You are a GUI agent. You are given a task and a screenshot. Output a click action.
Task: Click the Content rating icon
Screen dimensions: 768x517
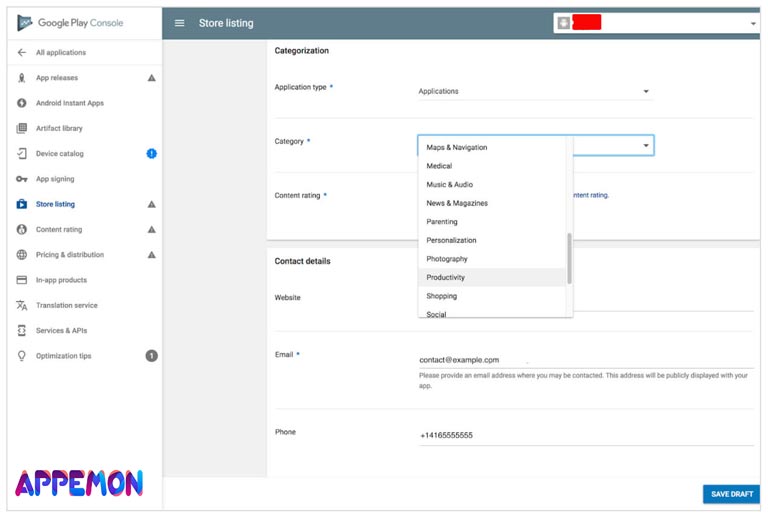(x=22, y=229)
